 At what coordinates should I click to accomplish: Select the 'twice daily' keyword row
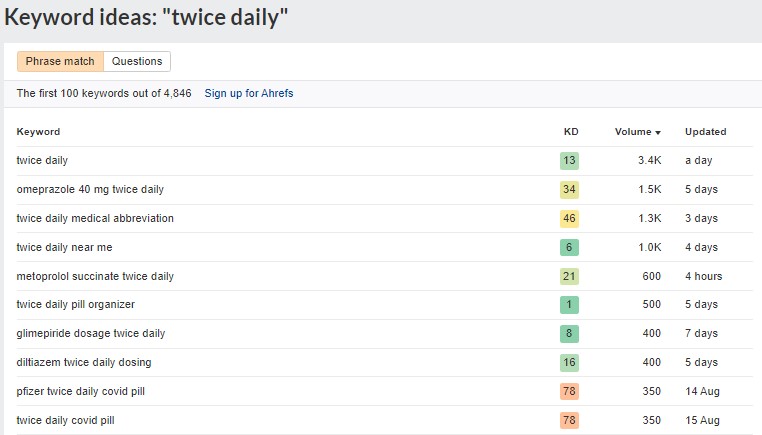(x=42, y=160)
